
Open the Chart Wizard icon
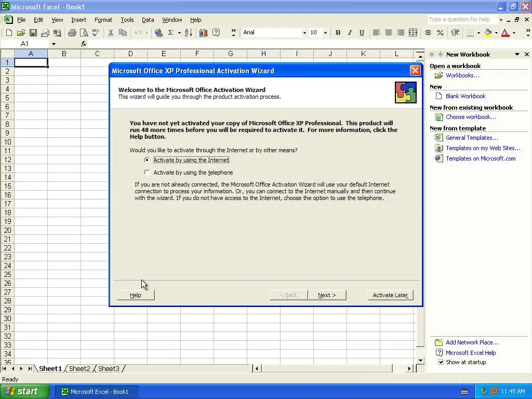(204, 33)
